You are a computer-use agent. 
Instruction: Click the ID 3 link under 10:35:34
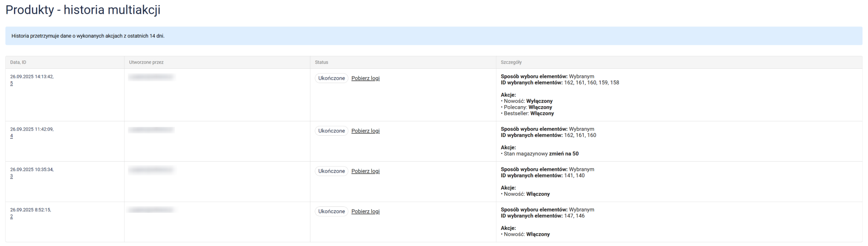click(12, 176)
